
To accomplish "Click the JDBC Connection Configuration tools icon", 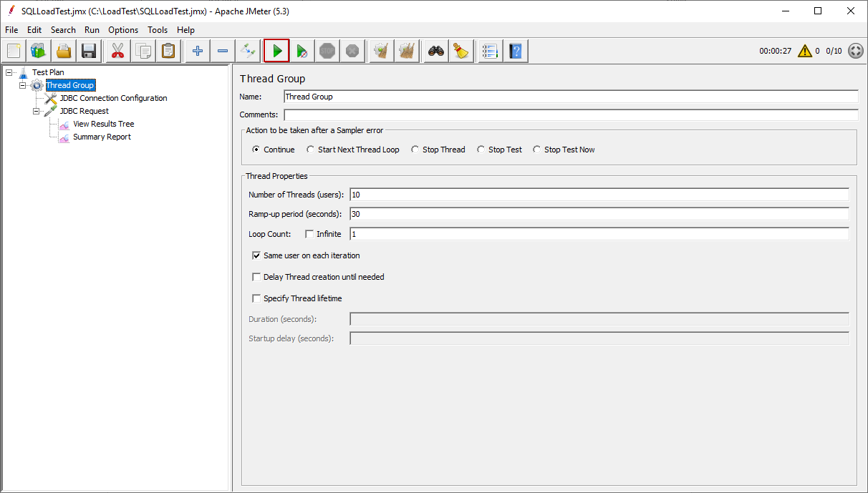I will [51, 98].
